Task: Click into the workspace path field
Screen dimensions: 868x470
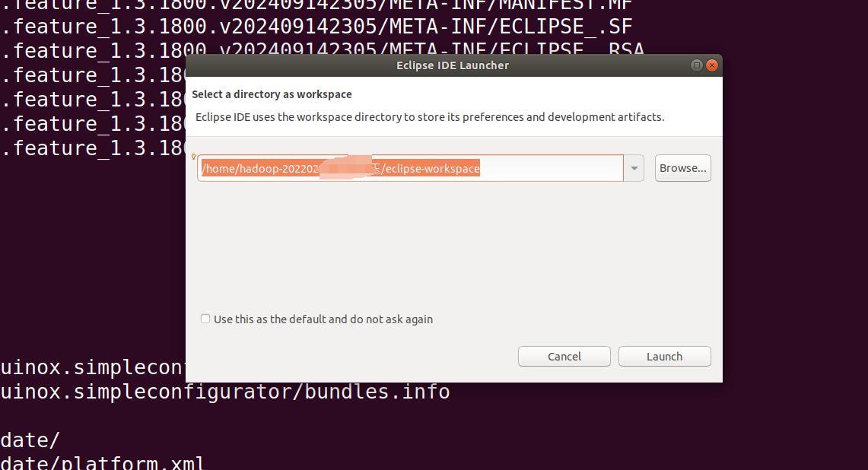Action: (x=410, y=168)
